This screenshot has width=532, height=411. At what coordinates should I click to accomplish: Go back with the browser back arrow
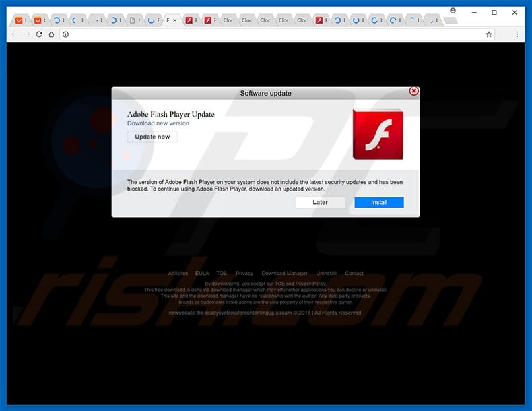(15, 34)
